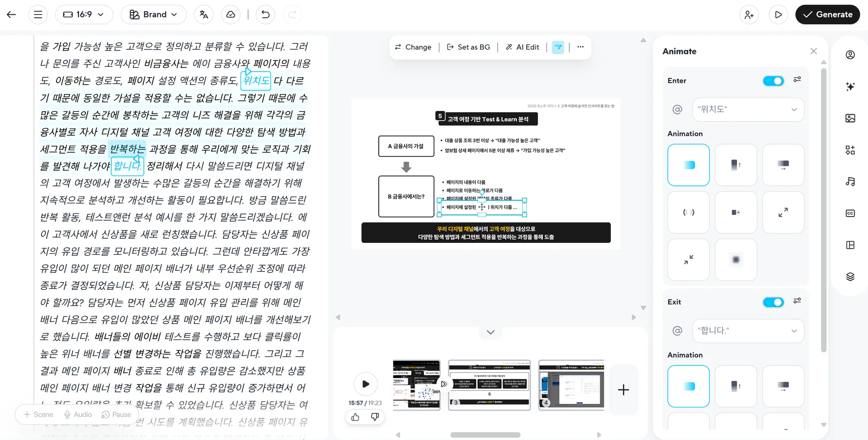Click the cloud save icon
Screen dimensions: 868x440
[231, 14]
